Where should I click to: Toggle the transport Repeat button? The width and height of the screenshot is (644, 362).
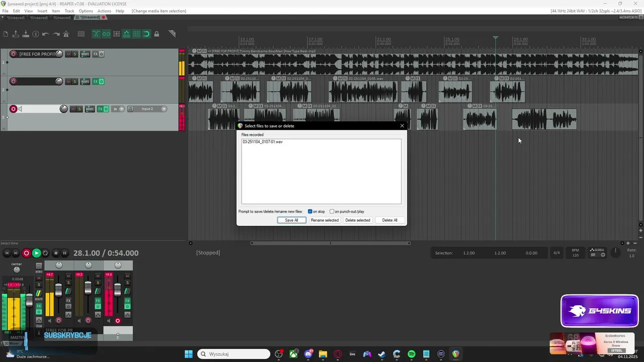click(45, 253)
